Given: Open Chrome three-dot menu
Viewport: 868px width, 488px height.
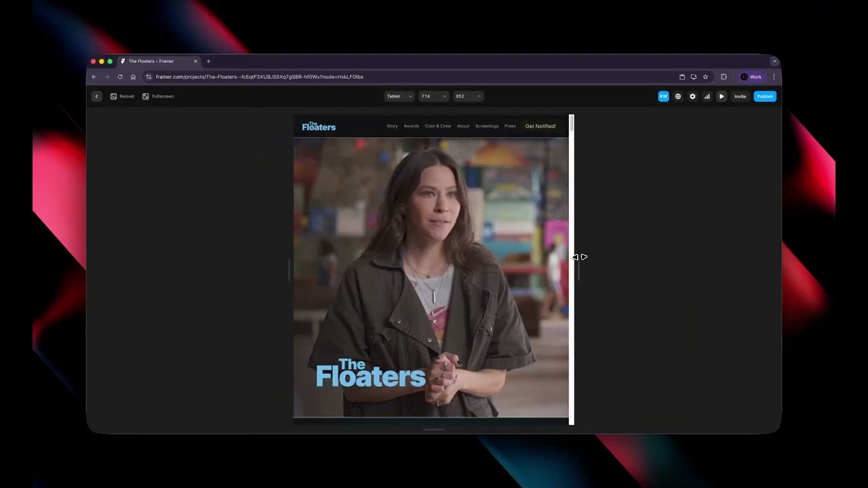Looking at the screenshot, I should pyautogui.click(x=774, y=77).
